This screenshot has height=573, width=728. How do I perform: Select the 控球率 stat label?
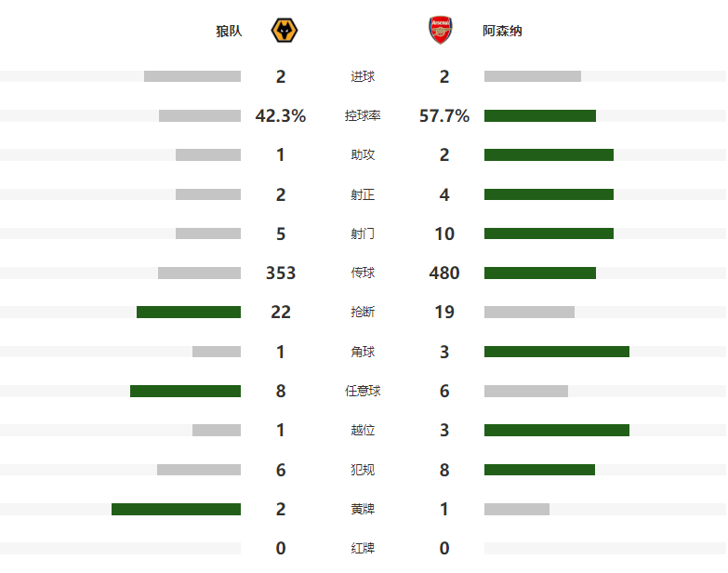coord(363,116)
